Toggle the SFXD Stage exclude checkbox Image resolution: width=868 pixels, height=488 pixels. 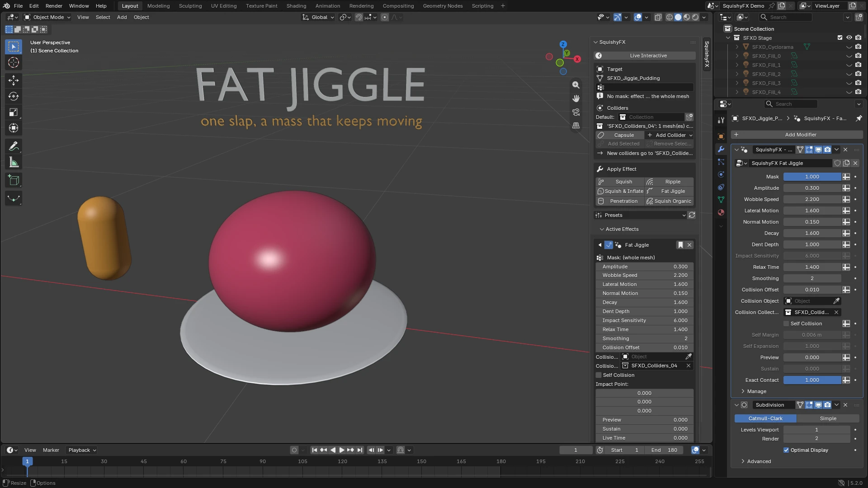[840, 38]
